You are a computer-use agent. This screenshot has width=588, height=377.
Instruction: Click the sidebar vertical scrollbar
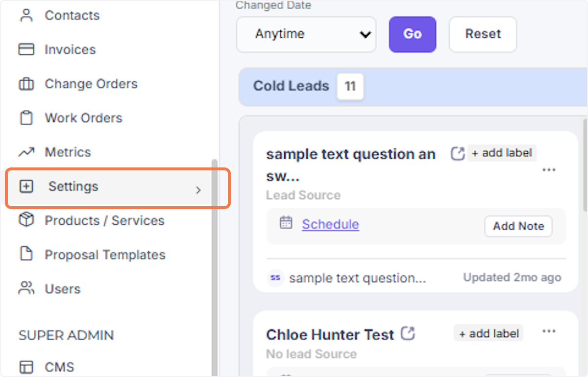[214, 267]
